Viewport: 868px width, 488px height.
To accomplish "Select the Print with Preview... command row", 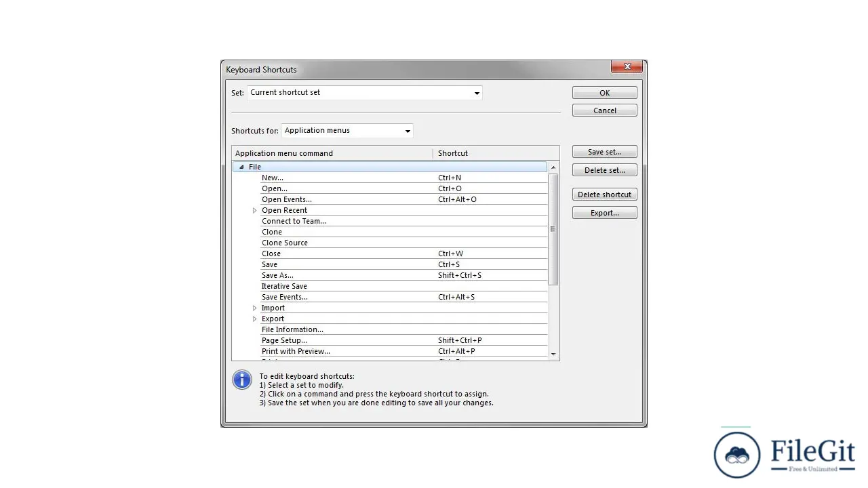I will click(x=403, y=351).
